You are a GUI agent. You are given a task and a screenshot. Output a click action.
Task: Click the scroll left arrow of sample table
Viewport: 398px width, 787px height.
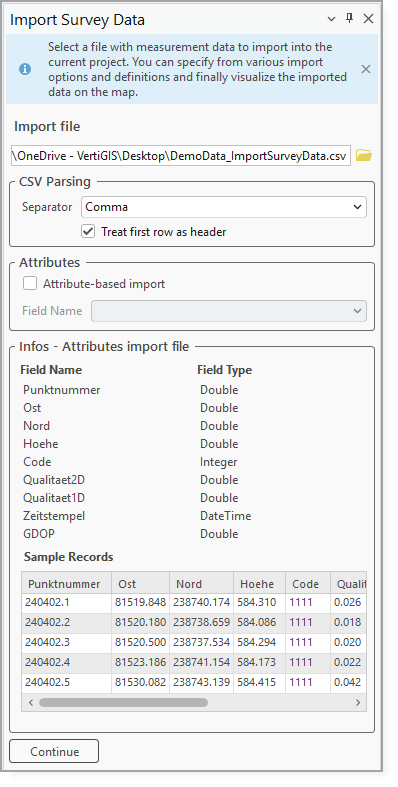click(x=31, y=702)
